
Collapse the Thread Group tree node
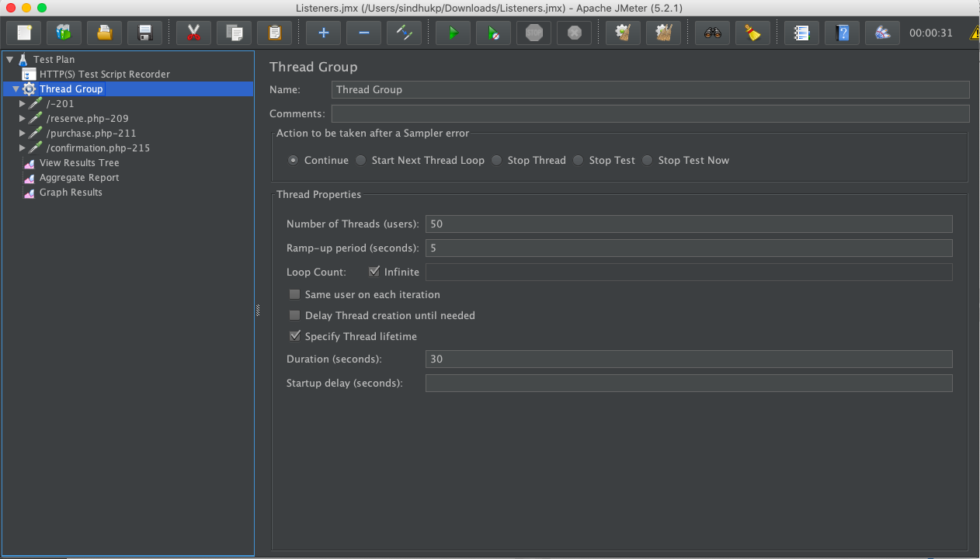click(x=16, y=89)
